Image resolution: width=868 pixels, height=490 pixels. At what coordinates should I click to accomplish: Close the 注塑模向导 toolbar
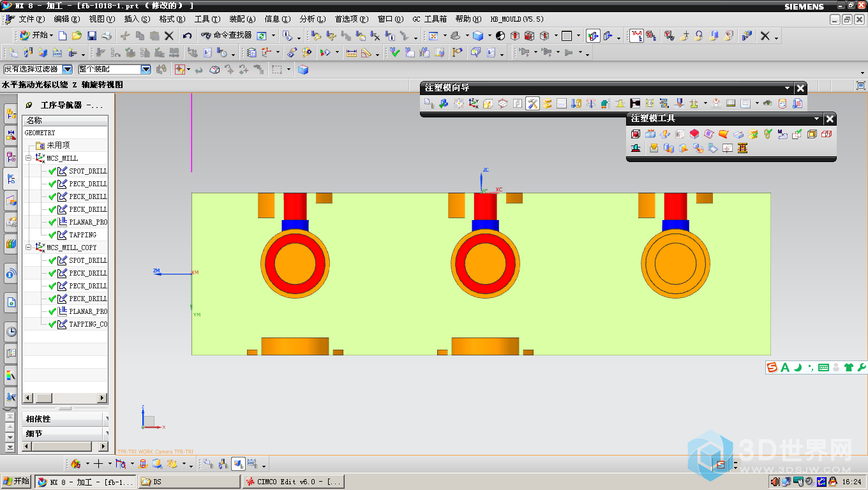click(800, 88)
